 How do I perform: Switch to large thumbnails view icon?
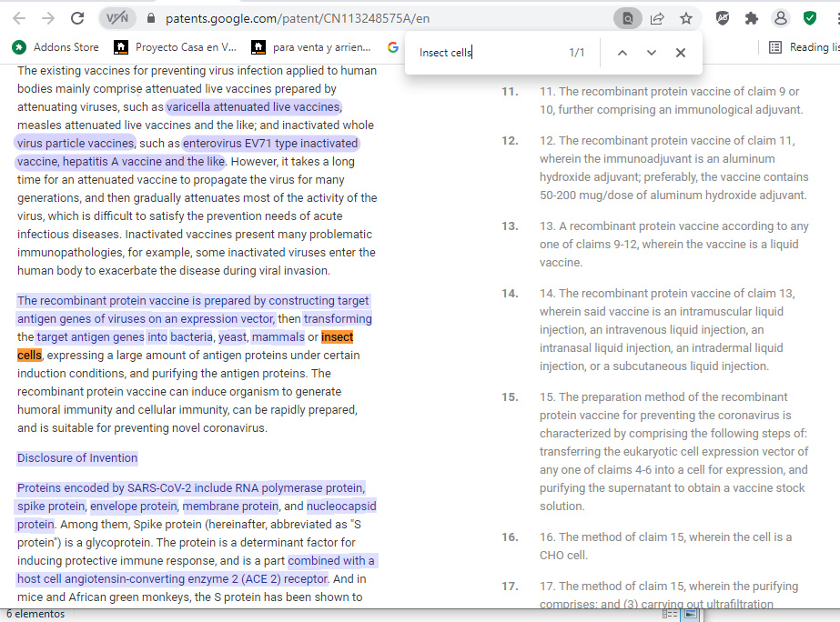click(691, 615)
